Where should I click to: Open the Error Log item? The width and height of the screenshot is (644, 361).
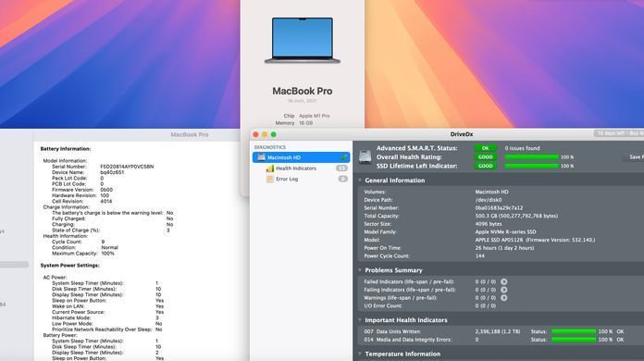click(x=287, y=179)
